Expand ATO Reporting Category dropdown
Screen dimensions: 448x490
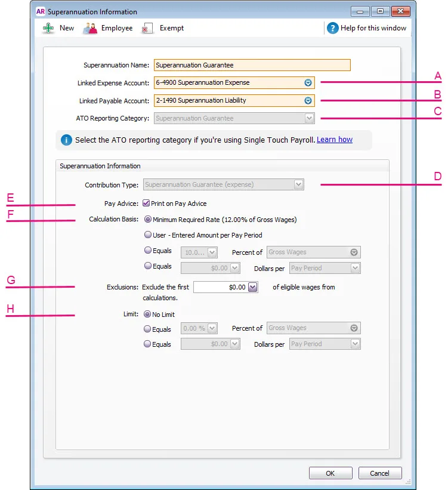[309, 118]
